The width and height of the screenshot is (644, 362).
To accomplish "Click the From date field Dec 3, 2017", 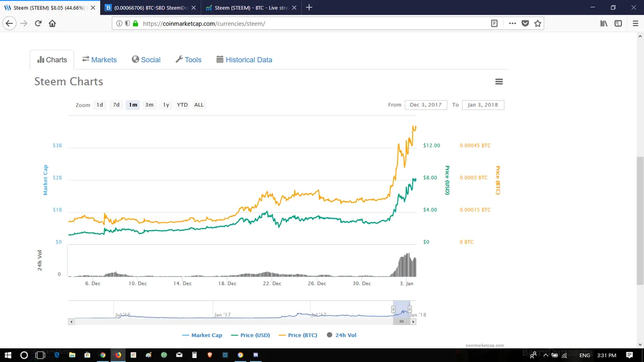I will (x=426, y=105).
